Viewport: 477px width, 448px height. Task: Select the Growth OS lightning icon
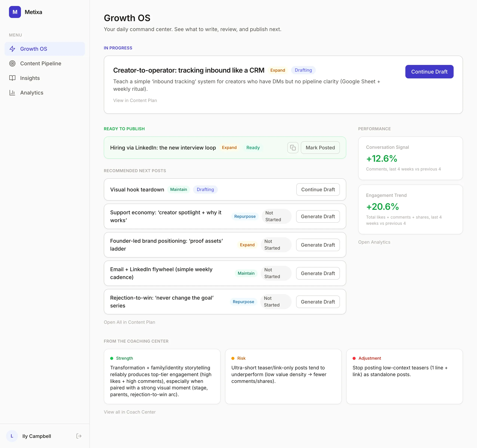(13, 49)
